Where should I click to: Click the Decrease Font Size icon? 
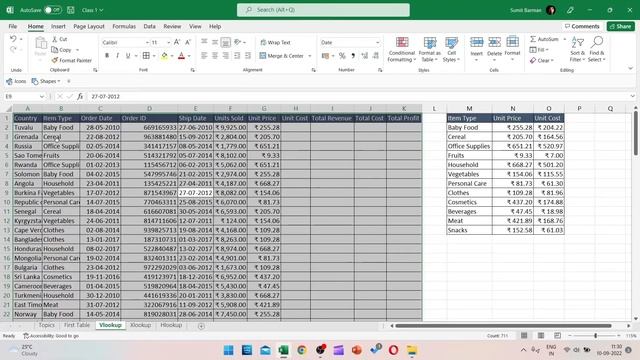(188, 42)
